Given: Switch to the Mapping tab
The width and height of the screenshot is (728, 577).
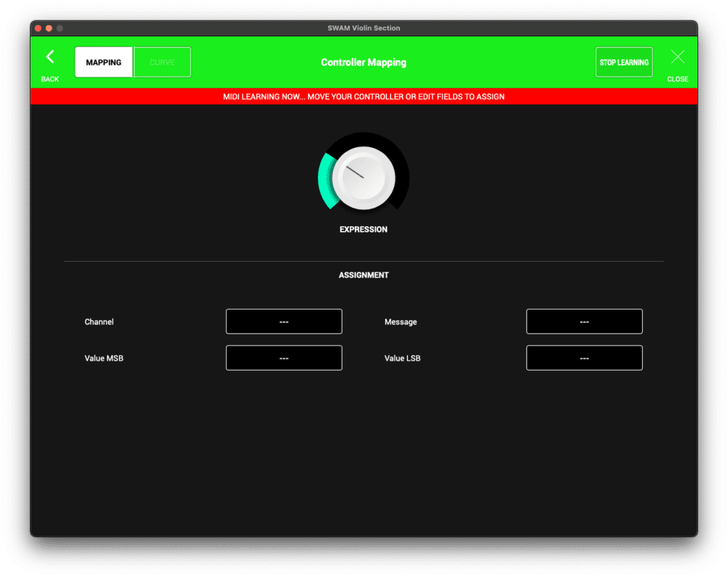Looking at the screenshot, I should click(x=104, y=63).
